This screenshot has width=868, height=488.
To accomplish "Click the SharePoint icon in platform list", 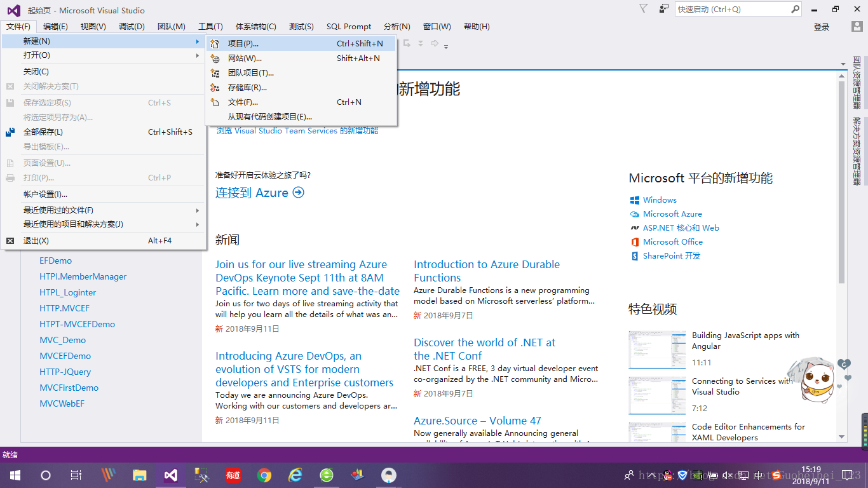I will pyautogui.click(x=634, y=256).
